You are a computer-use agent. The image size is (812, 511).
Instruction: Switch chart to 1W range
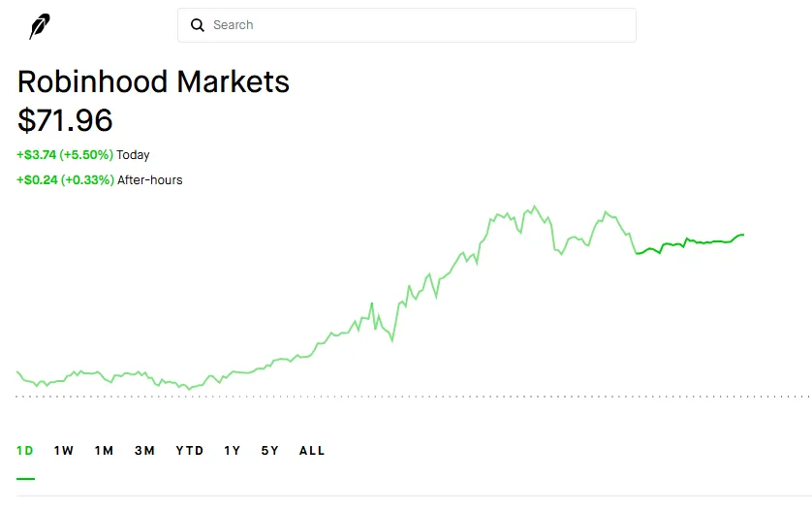(64, 450)
